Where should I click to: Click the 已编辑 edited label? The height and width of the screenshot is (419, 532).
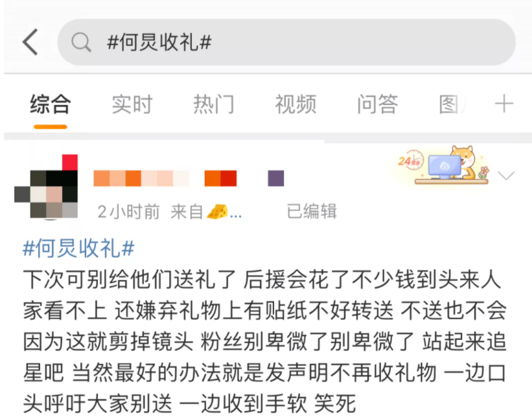click(x=312, y=211)
